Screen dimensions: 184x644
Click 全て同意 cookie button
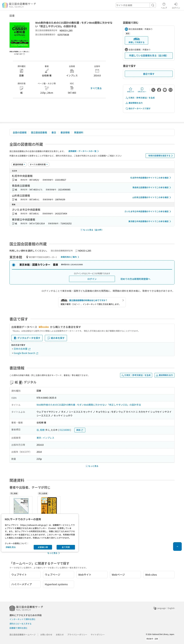(66, 547)
